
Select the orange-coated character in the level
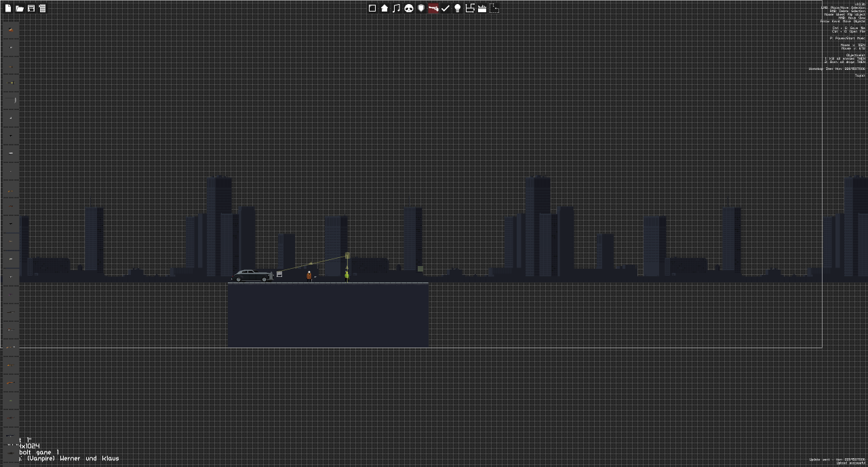click(x=309, y=276)
